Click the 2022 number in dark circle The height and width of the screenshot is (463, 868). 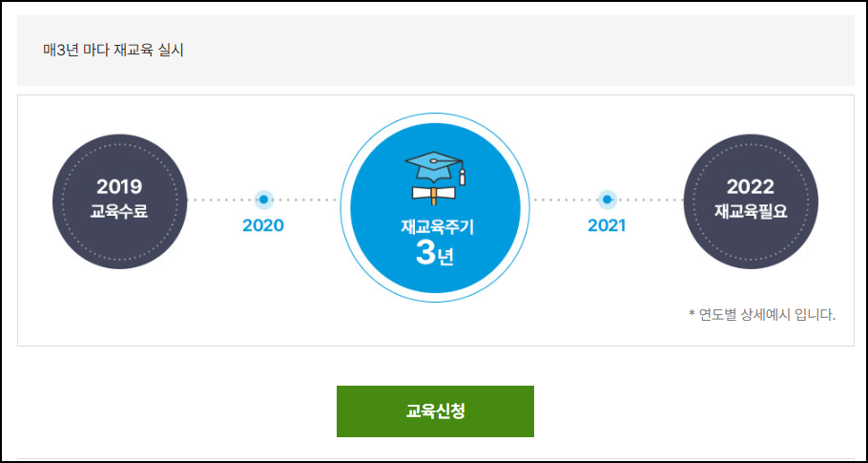tap(751, 187)
